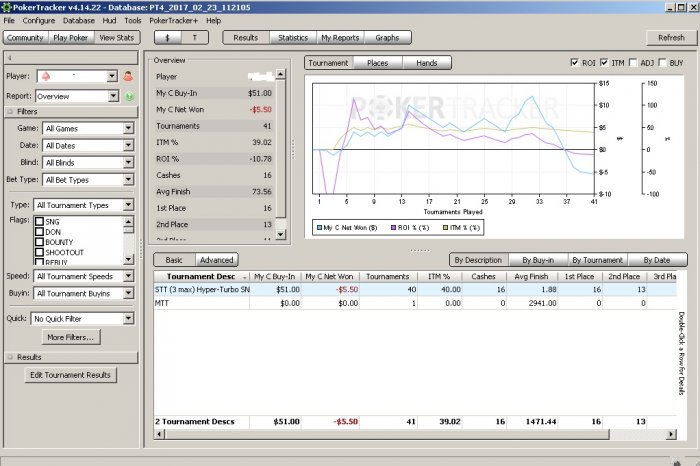This screenshot has width=700, height=466.
Task: Click the red player avatar icon
Action: point(129,75)
